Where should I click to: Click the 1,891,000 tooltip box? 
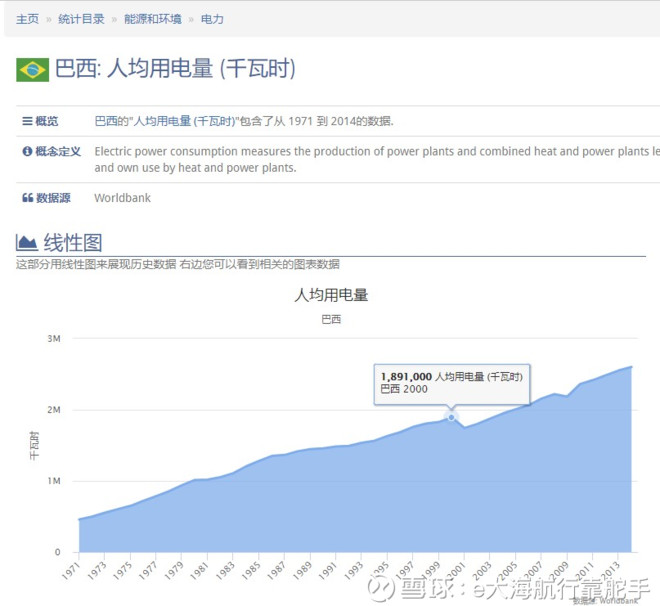pyautogui.click(x=452, y=385)
